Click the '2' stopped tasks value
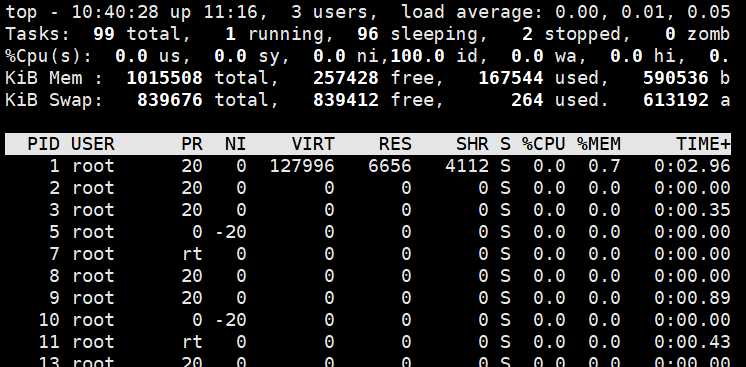 [527, 34]
